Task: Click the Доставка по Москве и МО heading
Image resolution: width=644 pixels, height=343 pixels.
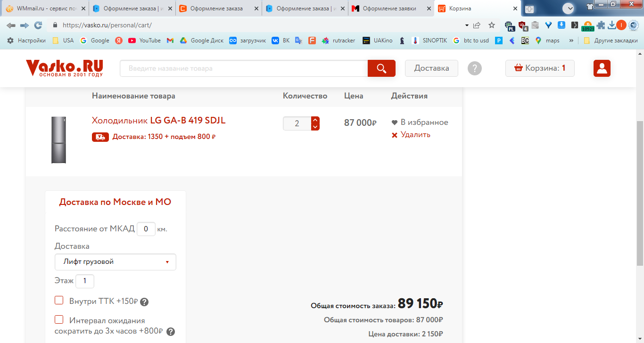Action: coord(115,202)
